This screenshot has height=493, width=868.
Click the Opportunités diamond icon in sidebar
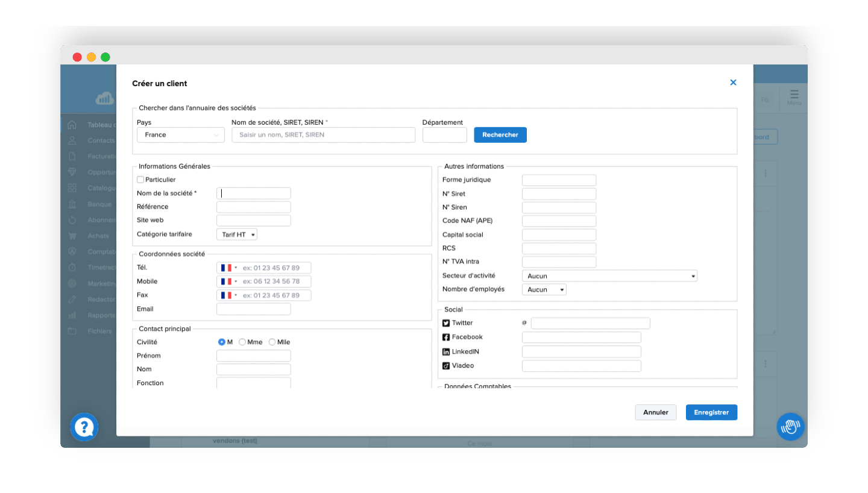(x=72, y=172)
